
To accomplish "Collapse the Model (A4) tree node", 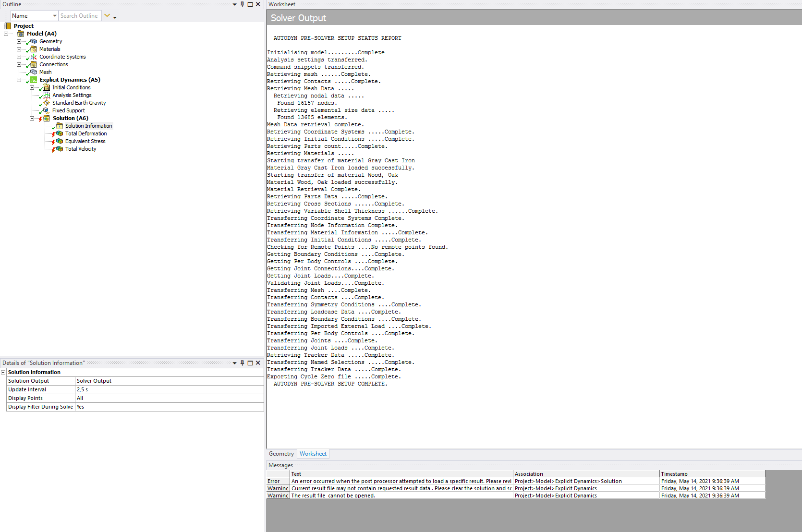I will click(x=6, y=34).
